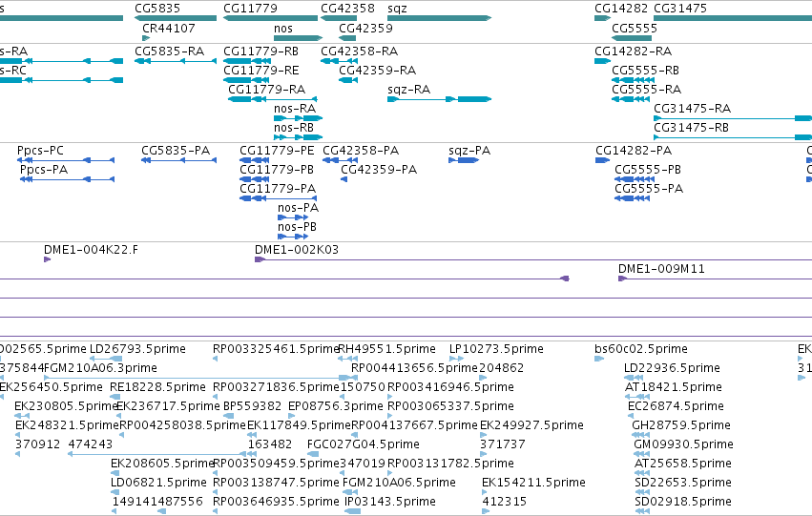This screenshot has width=812, height=516.
Task: Select the CG11779-RA transcript
Action: pos(272,99)
